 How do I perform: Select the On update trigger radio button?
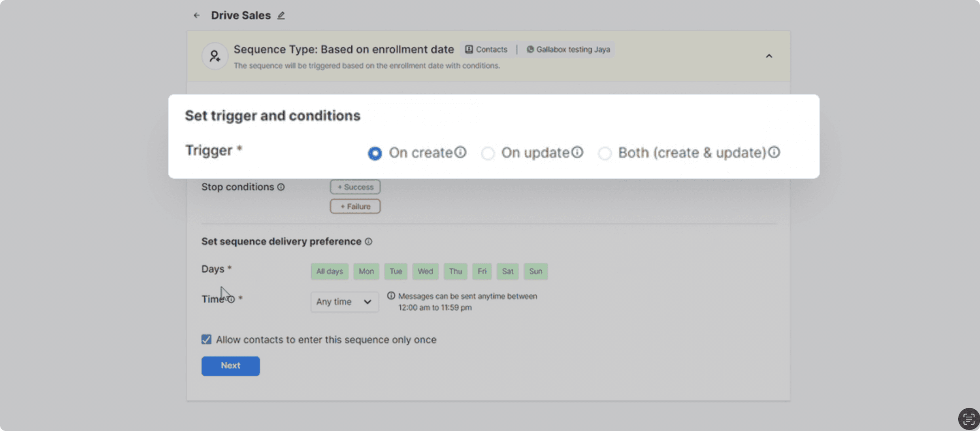(x=488, y=153)
